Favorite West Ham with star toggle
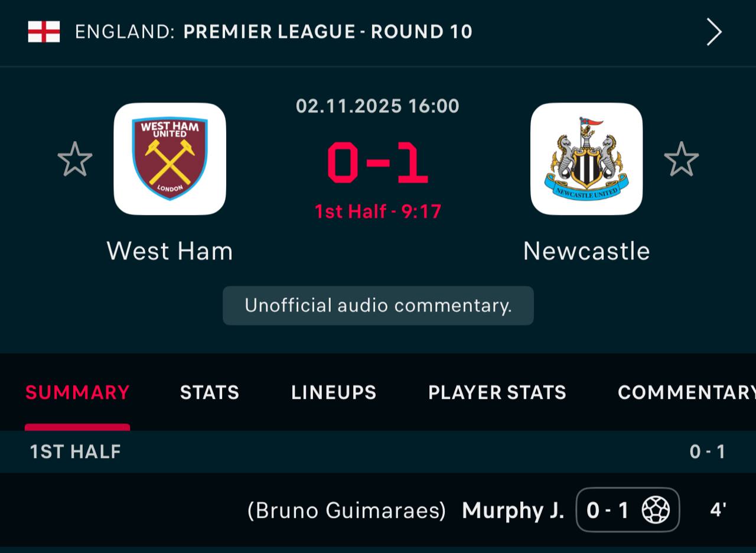 75,159
